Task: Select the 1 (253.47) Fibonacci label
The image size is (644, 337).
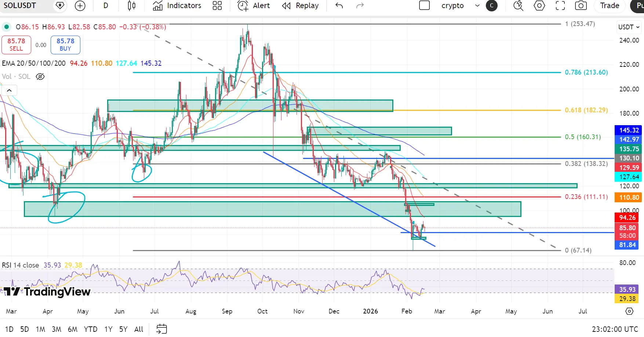Action: click(580, 24)
